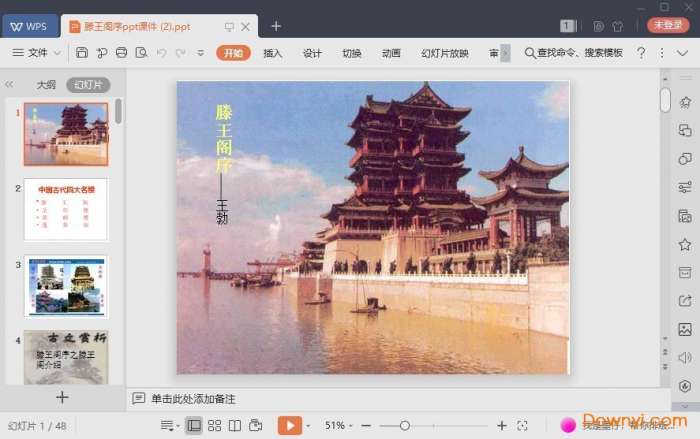
Task: Expand the 文件 dropdown arrow
Action: (57, 53)
